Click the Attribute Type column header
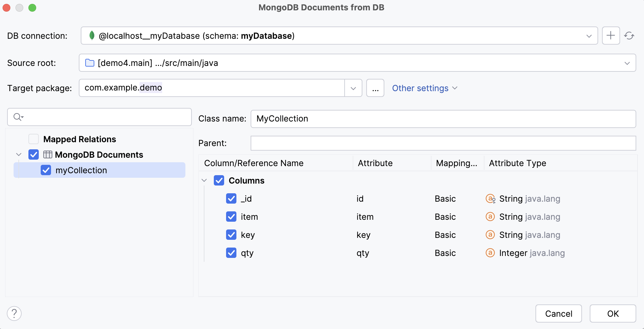This screenshot has width=644, height=329. (517, 163)
